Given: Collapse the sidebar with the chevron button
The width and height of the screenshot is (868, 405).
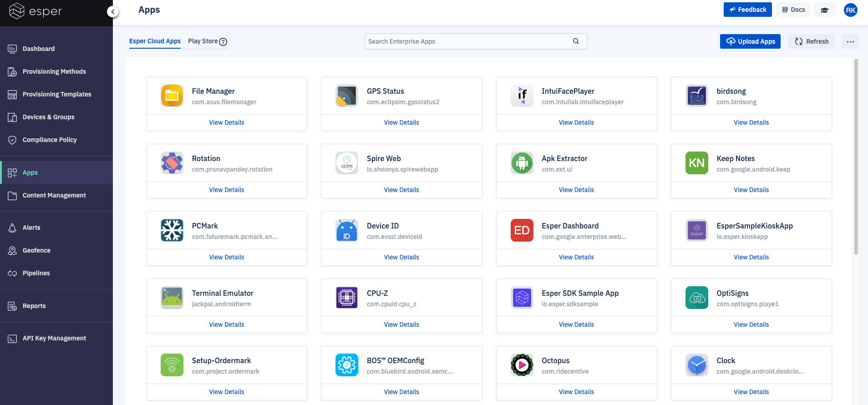Looking at the screenshot, I should coord(112,12).
